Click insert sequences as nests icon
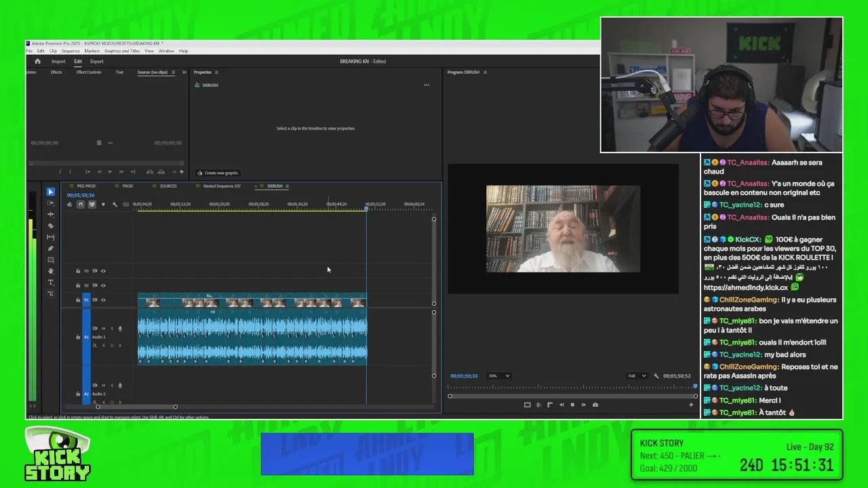868x488 pixels. (69, 204)
